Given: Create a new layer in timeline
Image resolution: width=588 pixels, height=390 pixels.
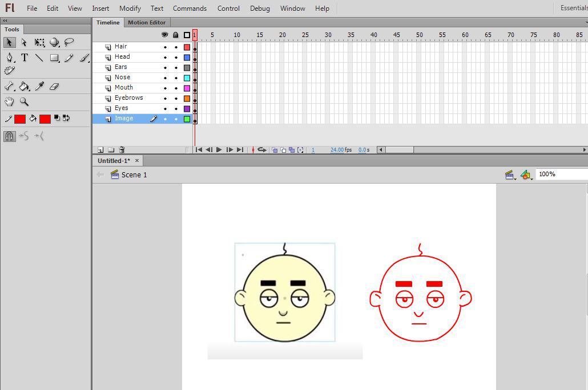Looking at the screenshot, I should point(100,150).
